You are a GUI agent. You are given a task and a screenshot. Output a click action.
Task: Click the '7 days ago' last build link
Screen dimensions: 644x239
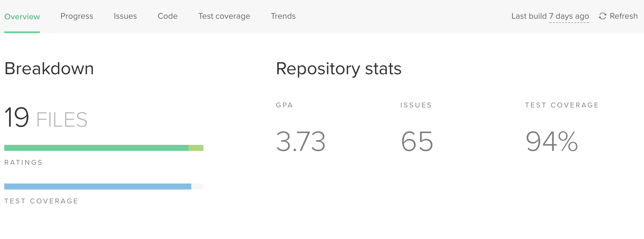(x=568, y=16)
